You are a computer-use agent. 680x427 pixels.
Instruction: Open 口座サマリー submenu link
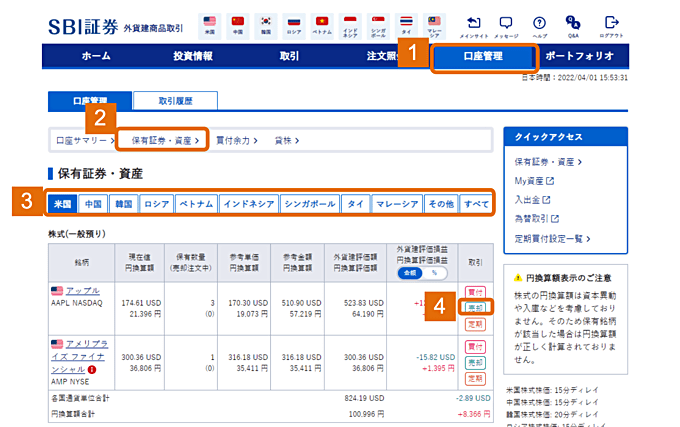tap(85, 141)
